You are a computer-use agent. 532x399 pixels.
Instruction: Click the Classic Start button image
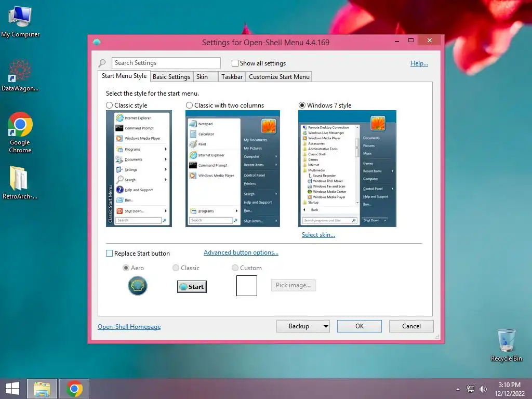(192, 287)
